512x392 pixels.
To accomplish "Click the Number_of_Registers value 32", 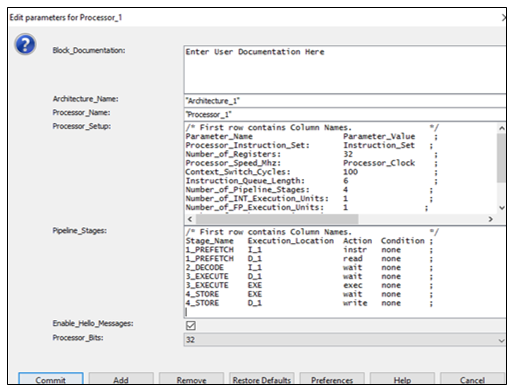I will (348, 154).
